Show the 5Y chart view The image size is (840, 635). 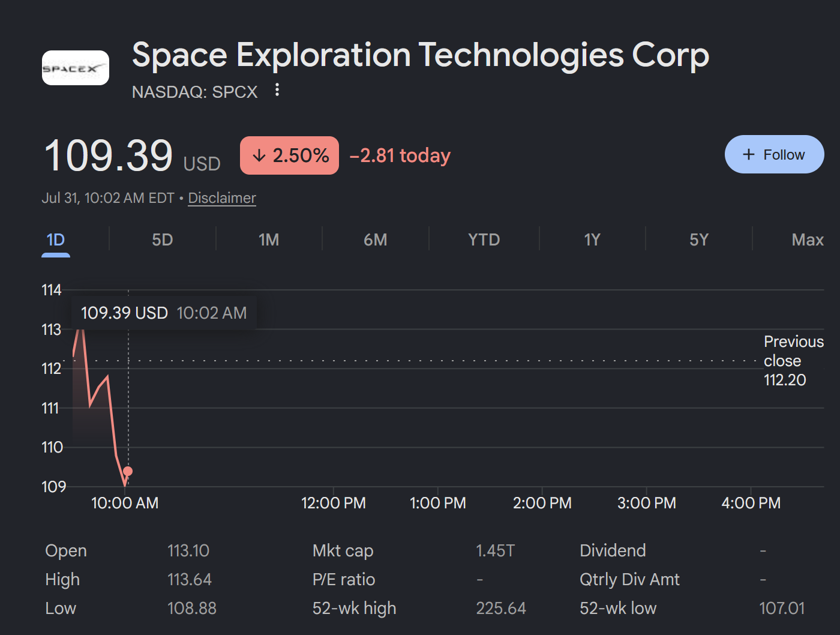point(699,240)
